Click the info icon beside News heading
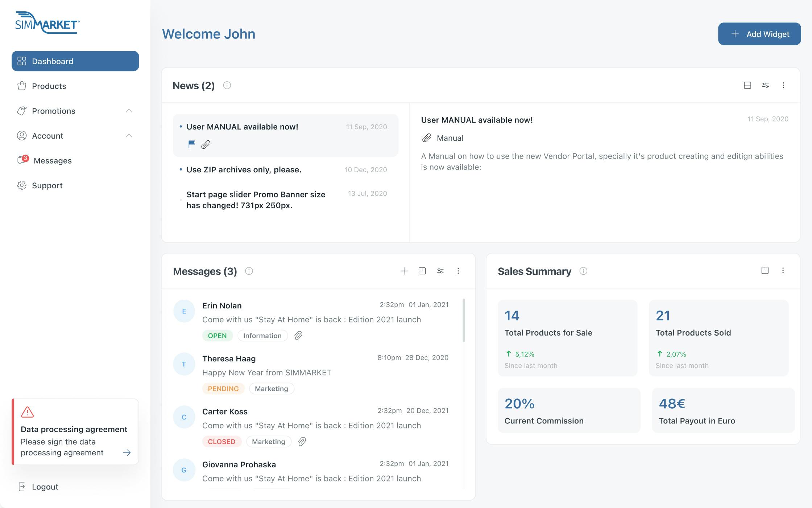The width and height of the screenshot is (812, 508). tap(227, 85)
